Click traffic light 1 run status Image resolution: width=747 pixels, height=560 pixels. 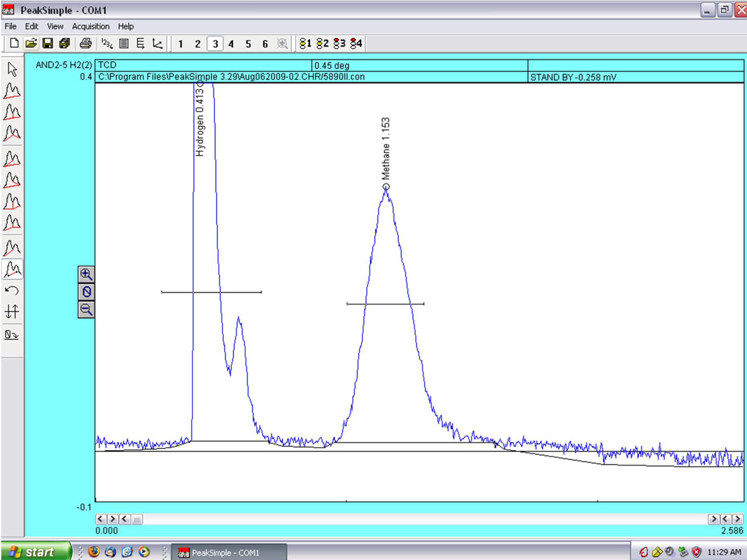point(305,44)
